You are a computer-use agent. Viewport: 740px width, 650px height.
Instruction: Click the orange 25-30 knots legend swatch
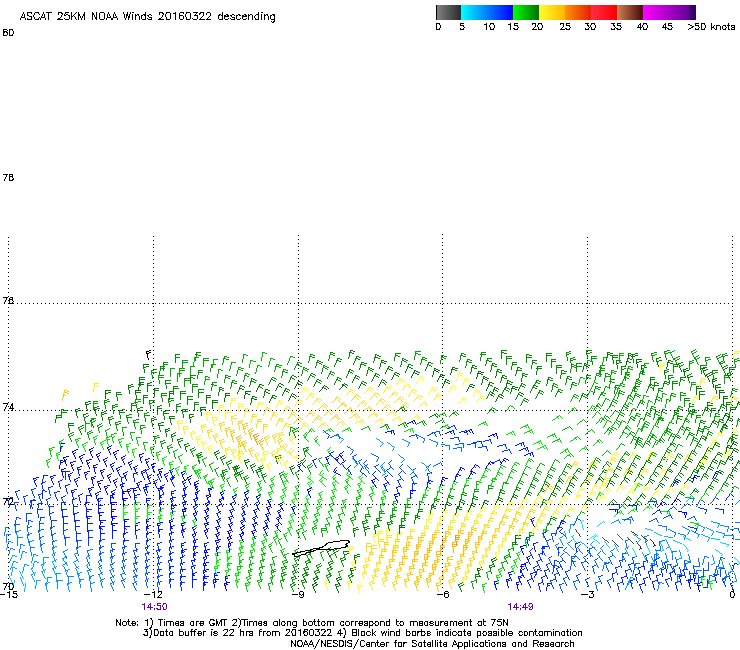point(578,12)
